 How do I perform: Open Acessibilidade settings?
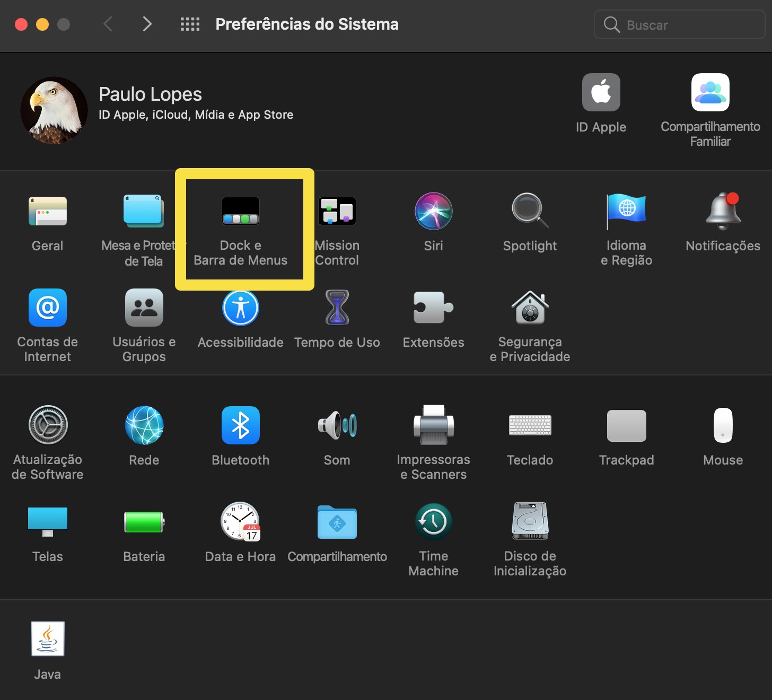(x=240, y=308)
